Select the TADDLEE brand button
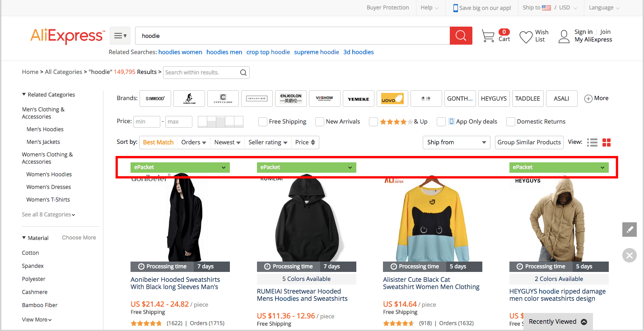 [528, 98]
